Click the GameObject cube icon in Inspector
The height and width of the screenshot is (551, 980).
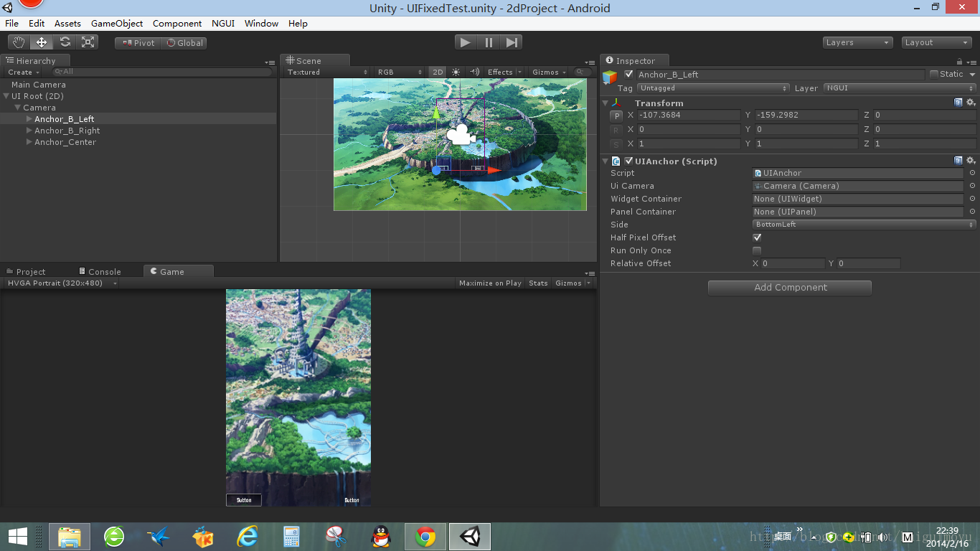(610, 77)
